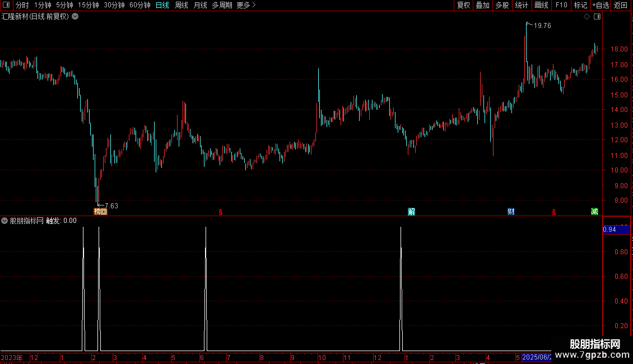The width and height of the screenshot is (633, 364).
Task: Click the diamond icon in chart corner
Action: (587, 17)
